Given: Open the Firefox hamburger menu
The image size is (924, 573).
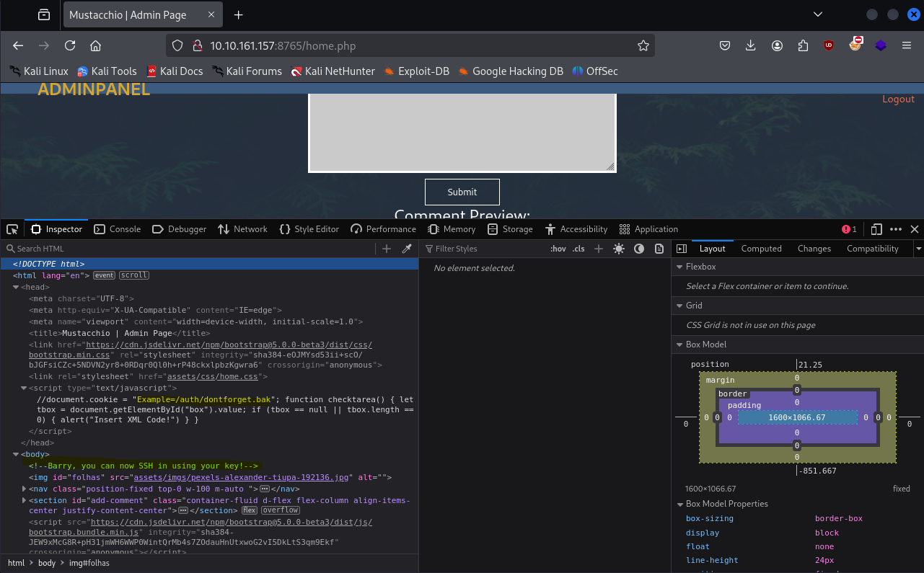Looking at the screenshot, I should click(x=907, y=45).
